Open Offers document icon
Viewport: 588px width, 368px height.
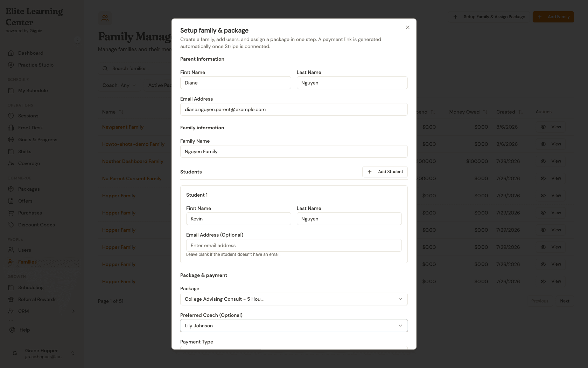coord(11,201)
